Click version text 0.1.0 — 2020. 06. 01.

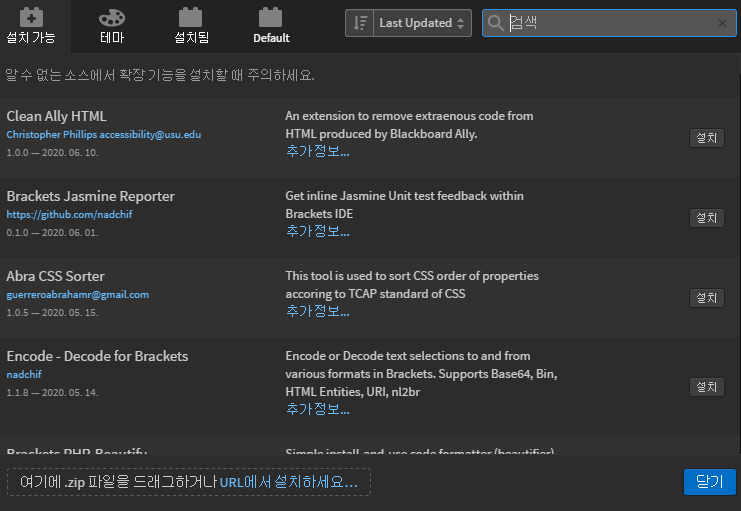[52, 233]
